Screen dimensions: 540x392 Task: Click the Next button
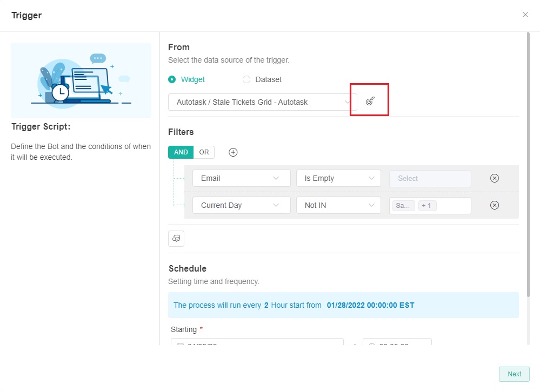[514, 374]
